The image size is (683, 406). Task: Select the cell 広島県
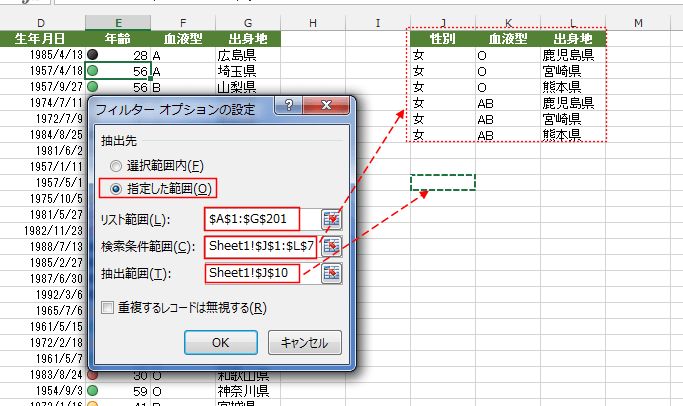pyautogui.click(x=248, y=55)
